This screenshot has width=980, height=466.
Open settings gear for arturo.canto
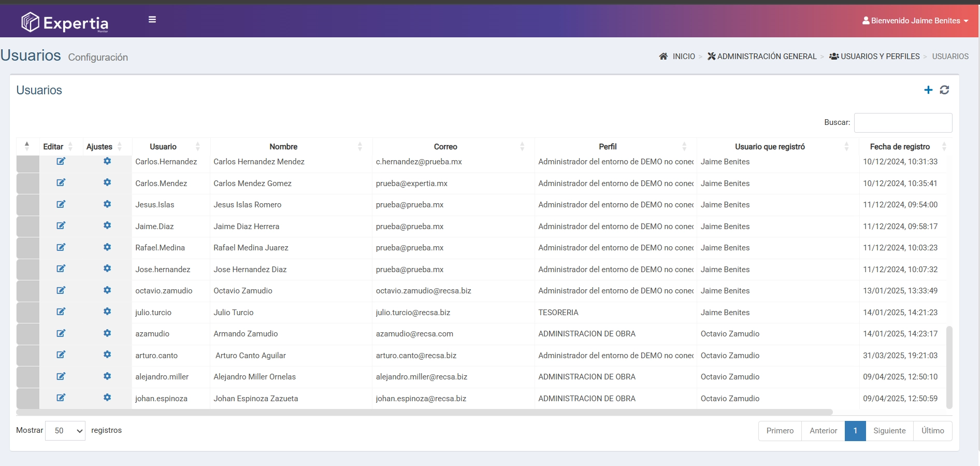coord(107,355)
